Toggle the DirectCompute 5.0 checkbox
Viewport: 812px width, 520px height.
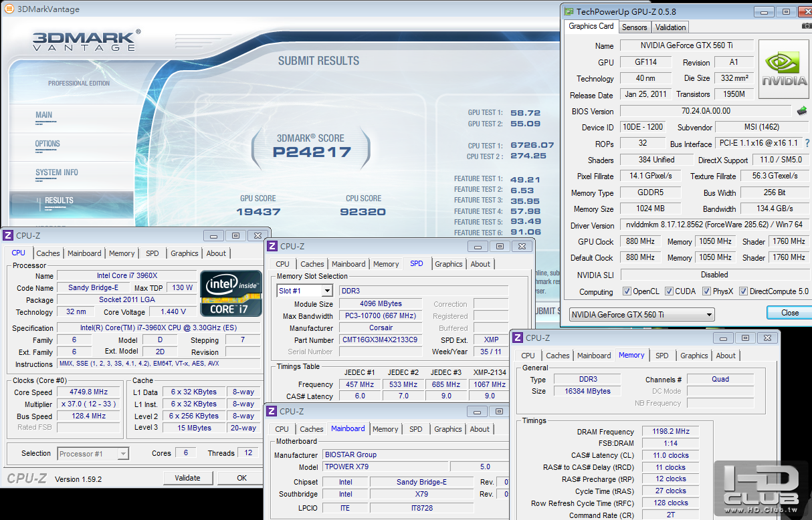743,291
